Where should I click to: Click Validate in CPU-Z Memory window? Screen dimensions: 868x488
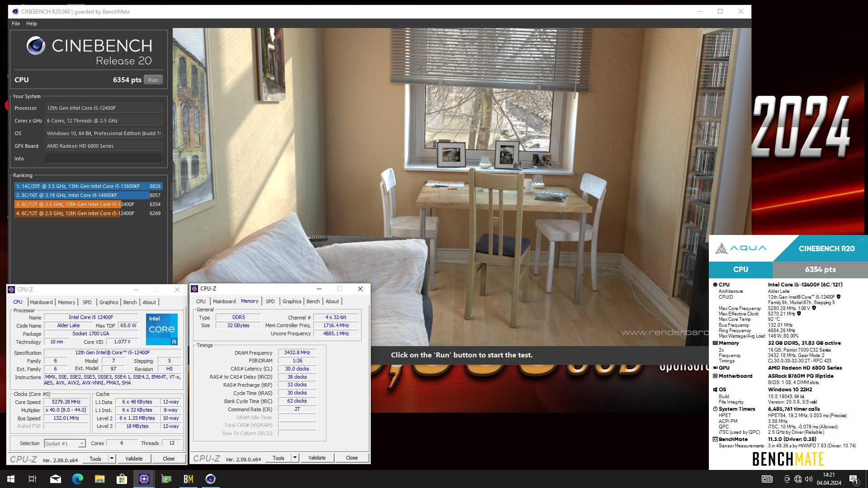click(317, 458)
